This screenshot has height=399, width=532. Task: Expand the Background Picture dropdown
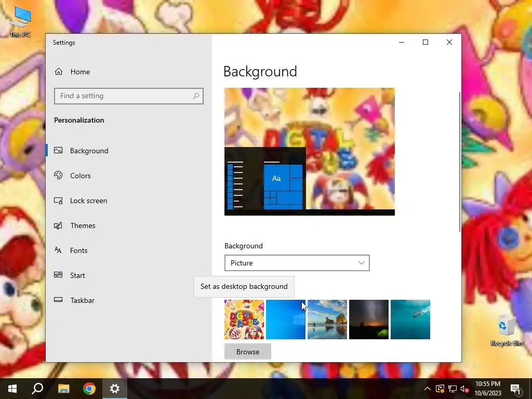[297, 263]
